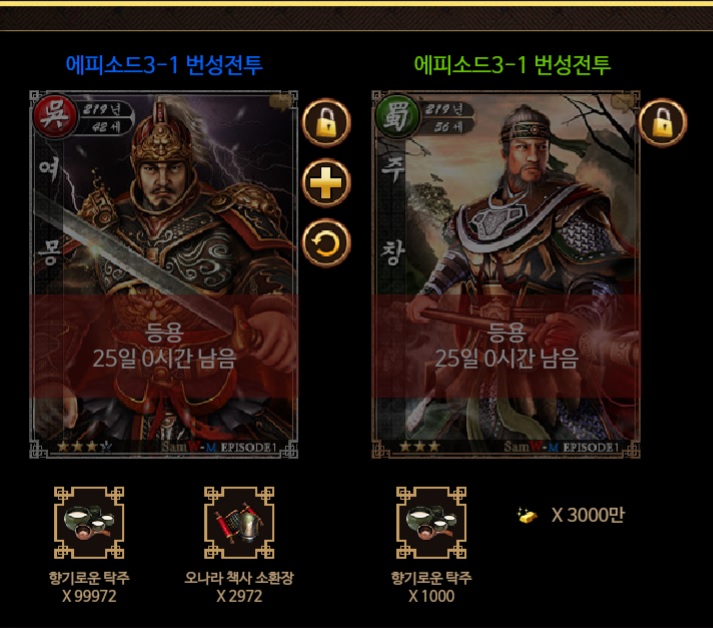Select the 여몽 general card portrait
The width and height of the screenshot is (713, 628).
[x=164, y=275]
